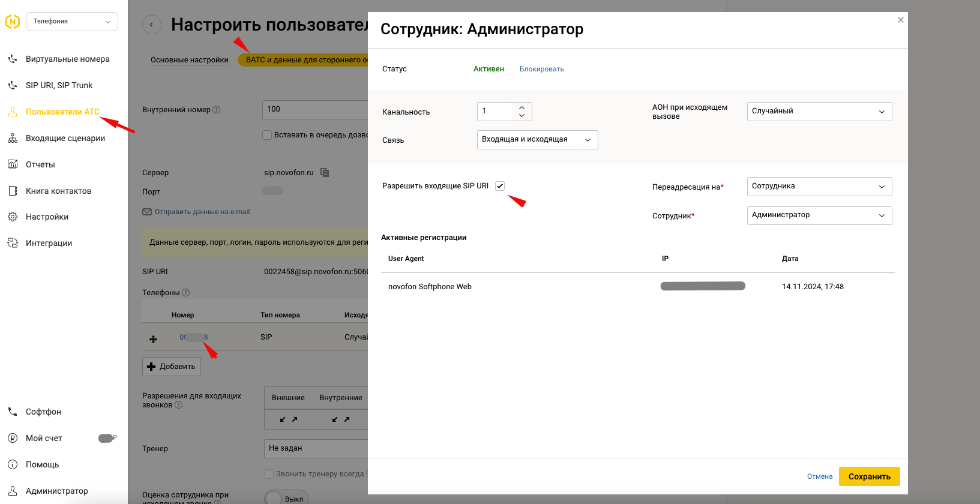The height and width of the screenshot is (504, 980).
Task: Toggle Звонить тренеру всегда checkbox
Action: tap(269, 474)
